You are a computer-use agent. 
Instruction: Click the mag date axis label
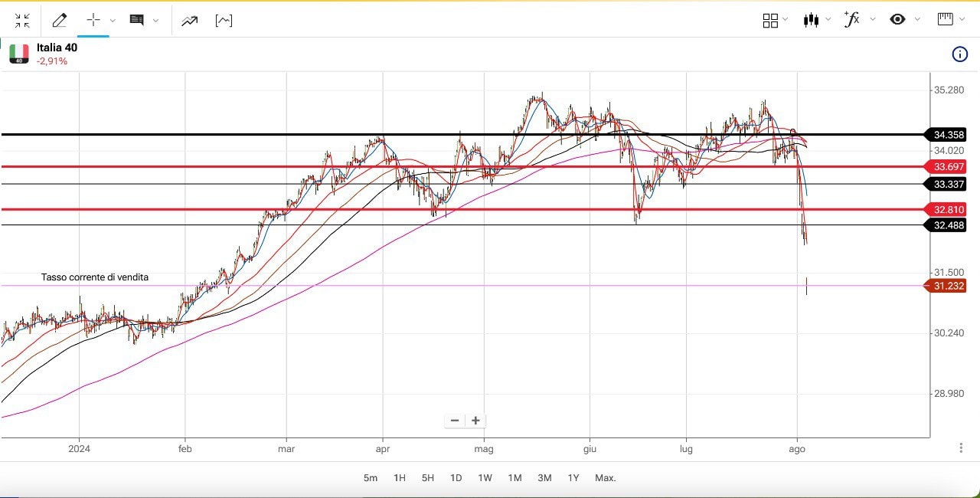(483, 449)
